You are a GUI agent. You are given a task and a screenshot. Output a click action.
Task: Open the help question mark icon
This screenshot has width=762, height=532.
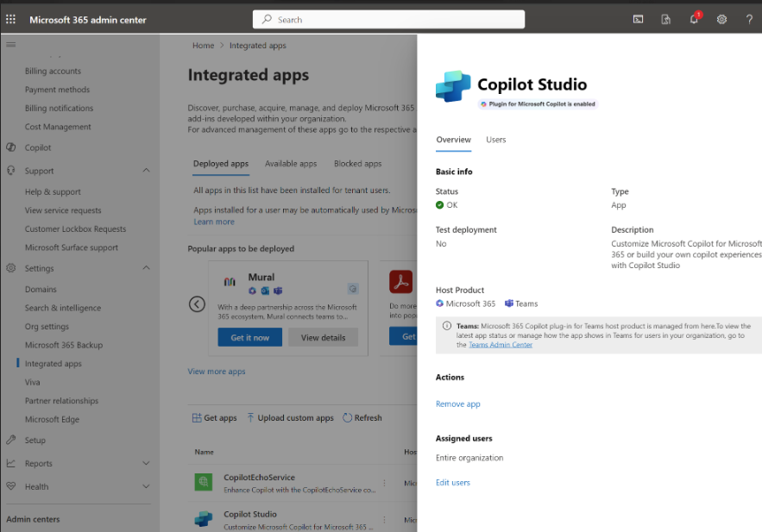click(x=749, y=20)
